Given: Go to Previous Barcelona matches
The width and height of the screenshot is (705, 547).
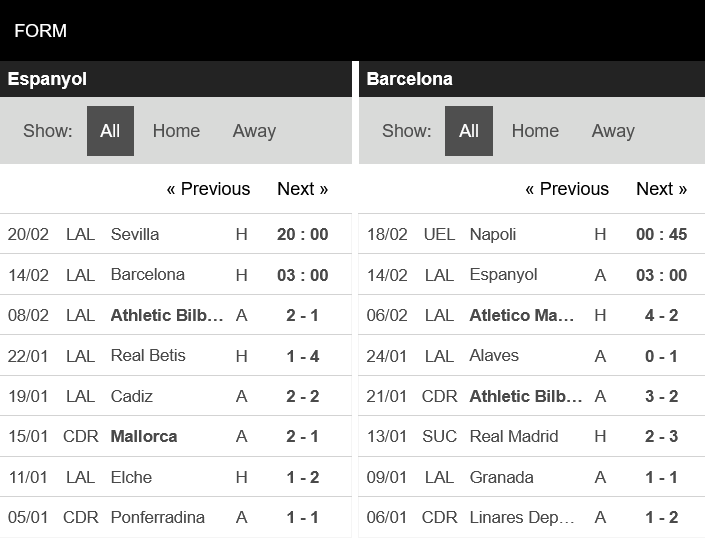Looking at the screenshot, I should click(567, 189).
